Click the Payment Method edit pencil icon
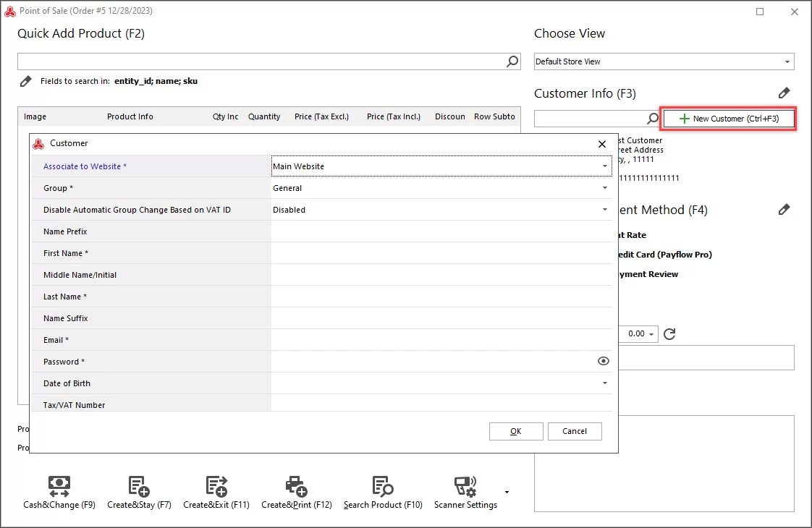Image resolution: width=812 pixels, height=528 pixels. click(784, 210)
